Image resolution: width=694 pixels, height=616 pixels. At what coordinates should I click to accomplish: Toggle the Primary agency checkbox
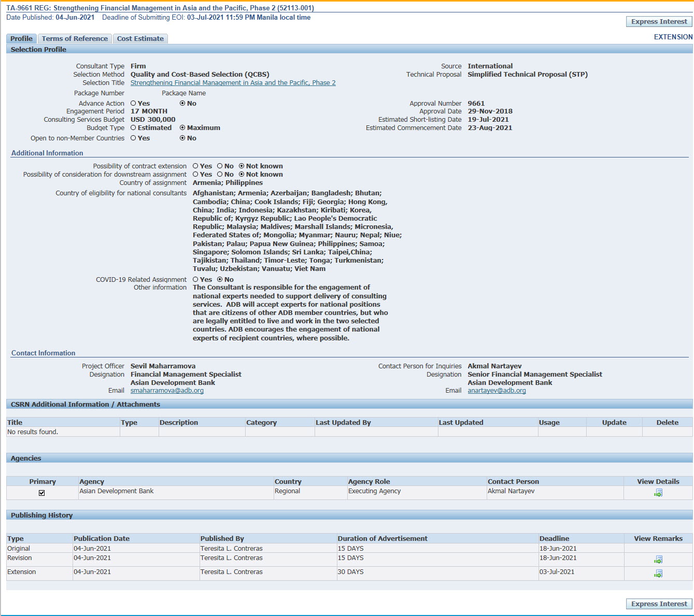coord(42,493)
